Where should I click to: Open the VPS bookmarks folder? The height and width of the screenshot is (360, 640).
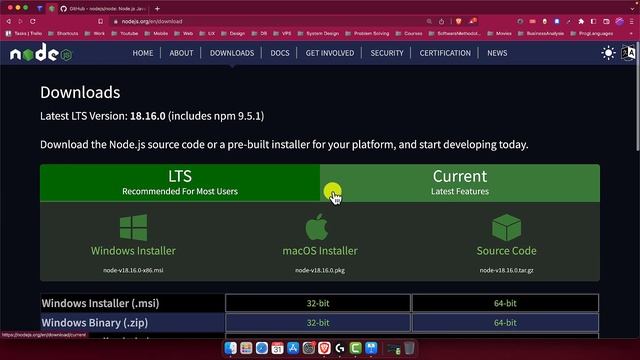[x=282, y=33]
